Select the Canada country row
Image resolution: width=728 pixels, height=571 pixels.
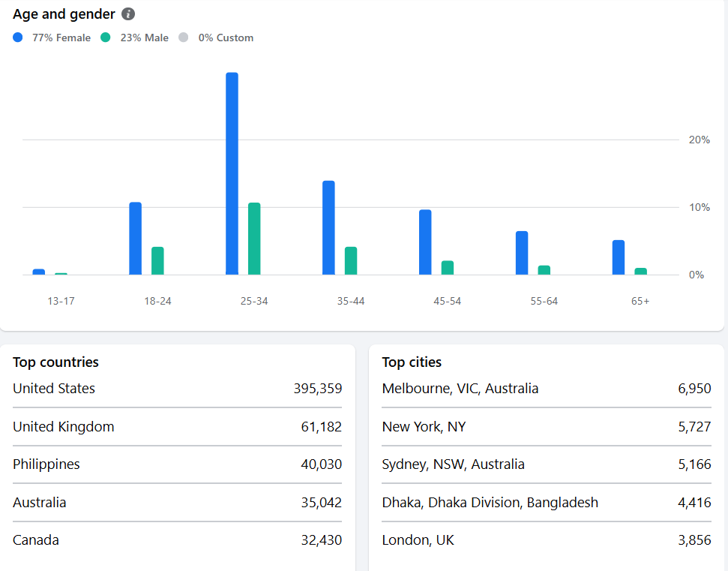(178, 540)
